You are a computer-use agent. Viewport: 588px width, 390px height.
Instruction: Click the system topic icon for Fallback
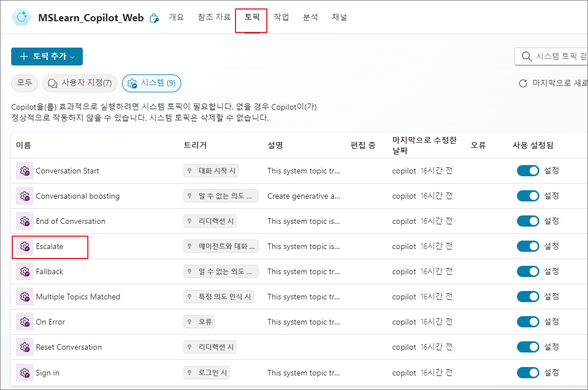pyautogui.click(x=25, y=271)
